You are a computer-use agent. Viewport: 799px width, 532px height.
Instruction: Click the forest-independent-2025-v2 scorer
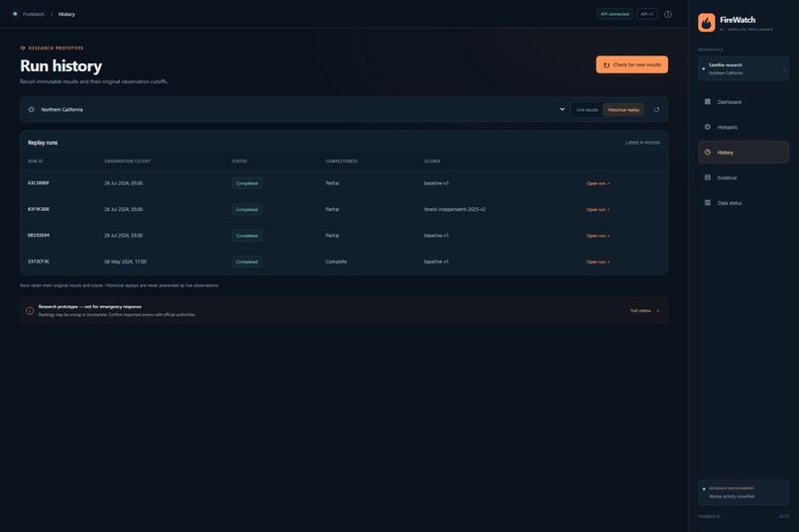click(x=455, y=209)
